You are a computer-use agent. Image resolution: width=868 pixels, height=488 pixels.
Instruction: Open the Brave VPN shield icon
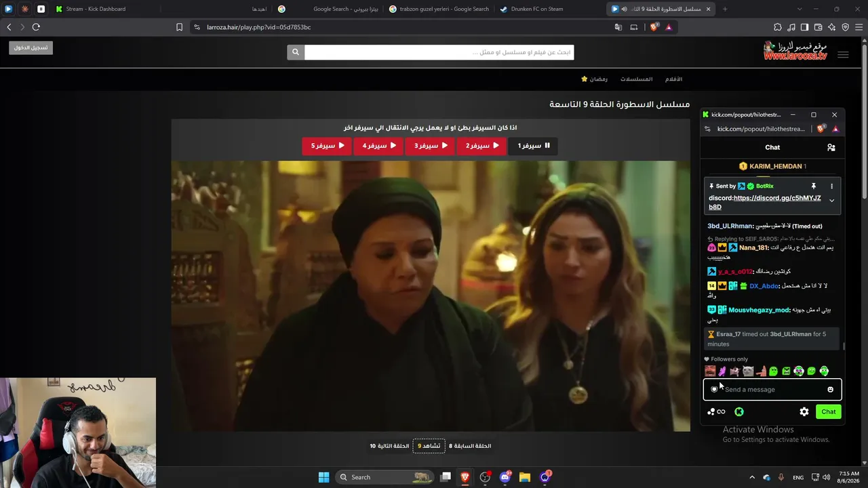point(845,27)
